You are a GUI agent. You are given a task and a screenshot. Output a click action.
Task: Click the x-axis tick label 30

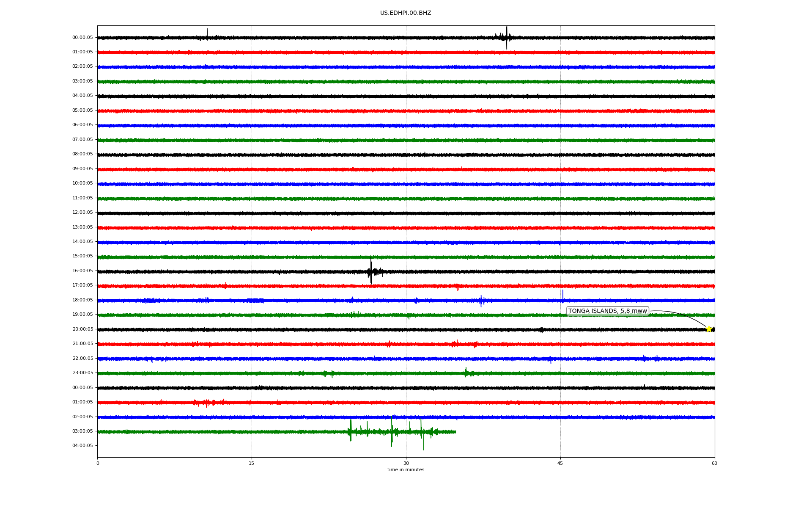(x=406, y=464)
